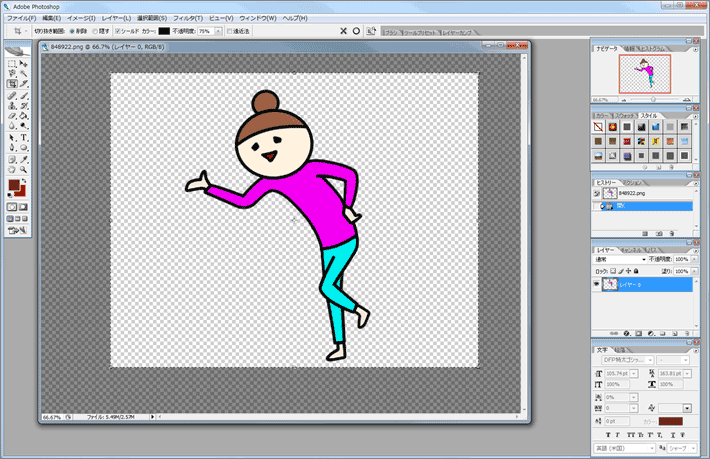This screenshot has width=710, height=459.
Task: Select the Crop tool in the toolbox
Action: [x=12, y=84]
